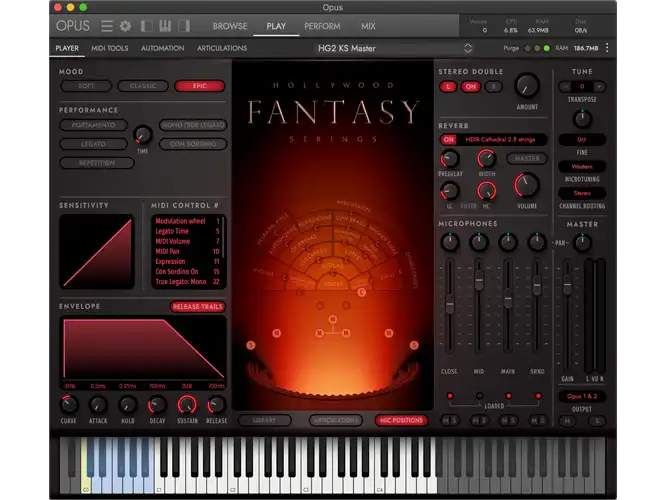667x500 pixels.
Task: Turn off the Stereo Double ON switch
Action: point(470,87)
